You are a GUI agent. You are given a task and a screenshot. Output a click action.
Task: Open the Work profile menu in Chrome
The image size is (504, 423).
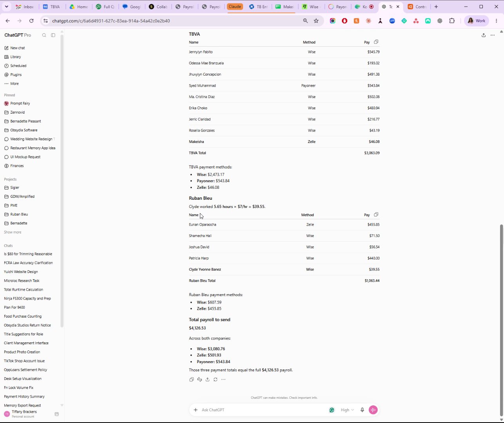pos(476,21)
